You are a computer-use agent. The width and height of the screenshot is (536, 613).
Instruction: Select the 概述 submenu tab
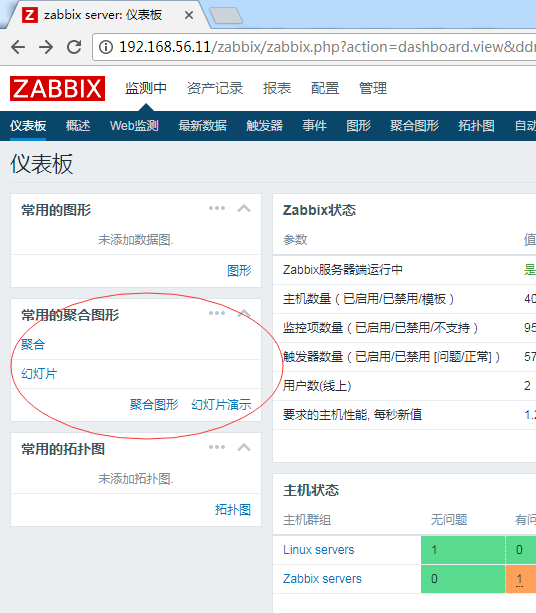click(x=78, y=126)
